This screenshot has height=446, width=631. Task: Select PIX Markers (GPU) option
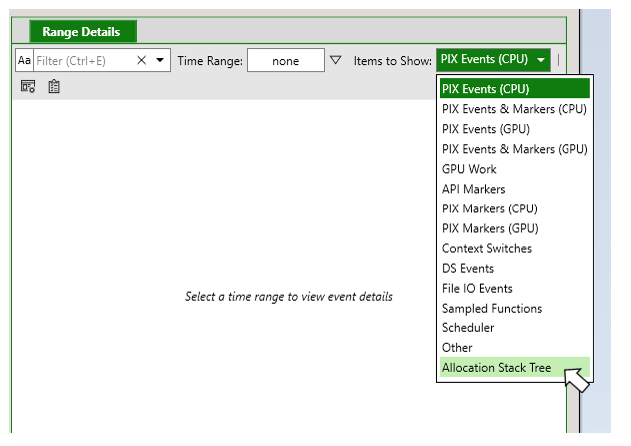coord(515,228)
